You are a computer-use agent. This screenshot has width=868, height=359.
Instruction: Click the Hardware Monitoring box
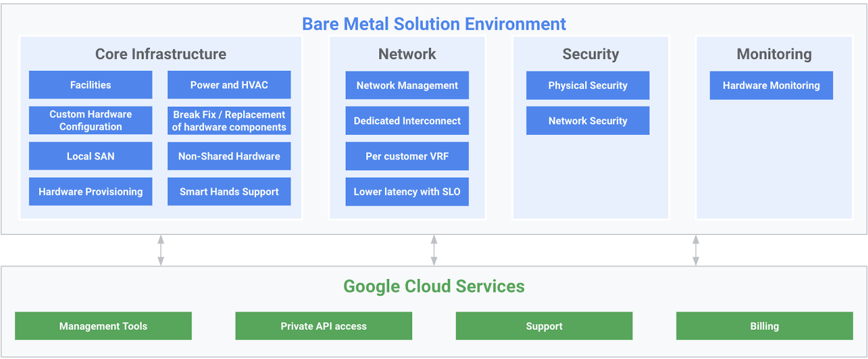coord(771,85)
